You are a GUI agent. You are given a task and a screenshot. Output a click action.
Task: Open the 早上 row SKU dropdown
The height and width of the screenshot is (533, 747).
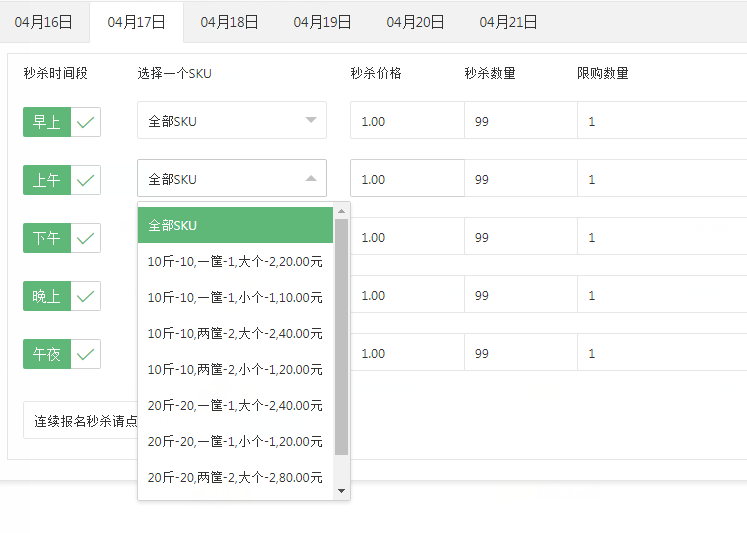point(232,120)
